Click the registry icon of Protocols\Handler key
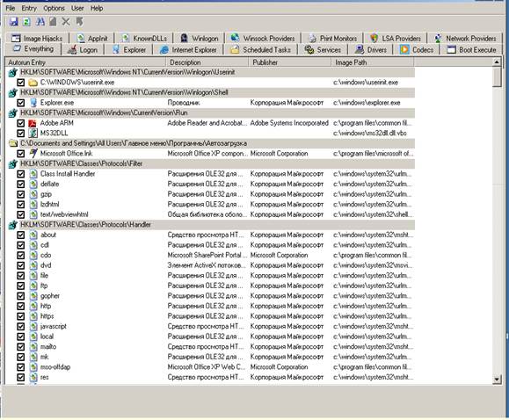This screenshot has height=420, width=509. (12, 225)
